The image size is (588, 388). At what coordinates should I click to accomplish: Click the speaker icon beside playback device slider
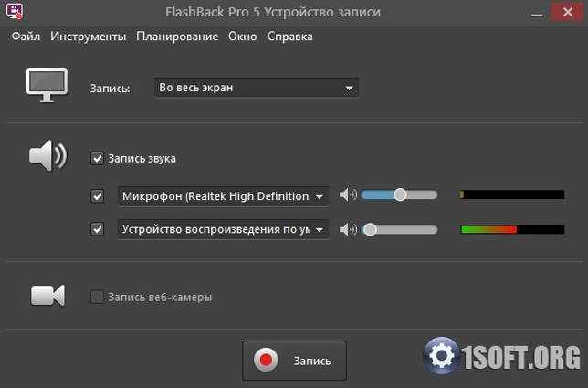348,229
